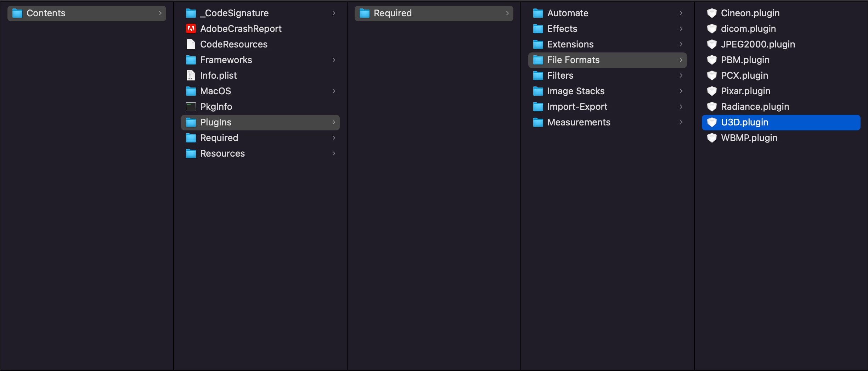The width and height of the screenshot is (868, 371).
Task: Expand the Measurements chevron
Action: pos(681,122)
